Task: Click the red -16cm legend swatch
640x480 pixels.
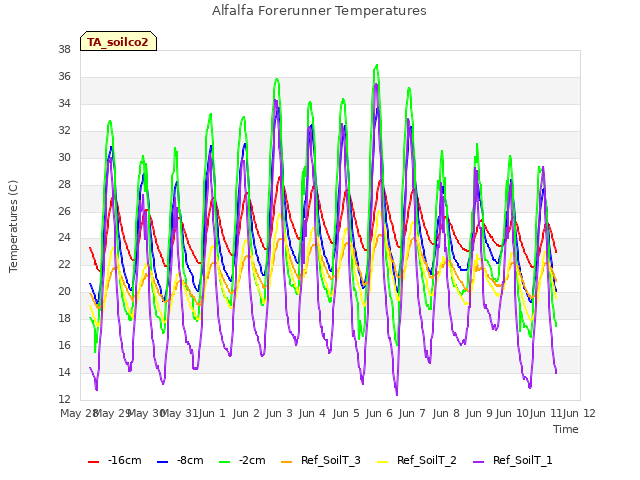Action: [93, 462]
